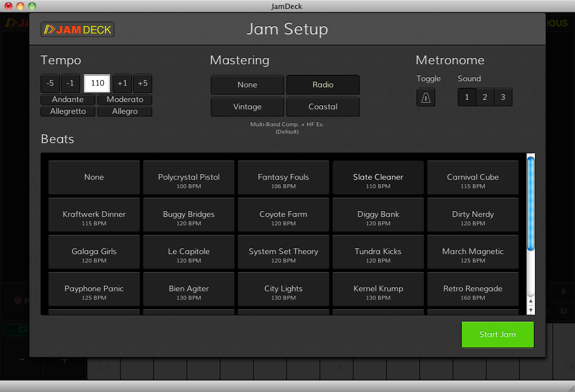Pick the Retro Renegade beat
The image size is (575, 392).
click(x=473, y=289)
